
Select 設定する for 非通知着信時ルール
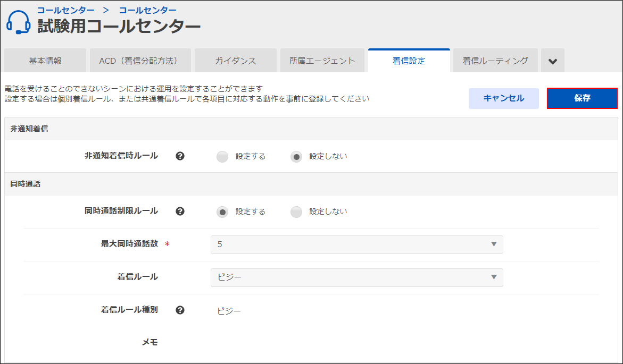click(x=223, y=157)
